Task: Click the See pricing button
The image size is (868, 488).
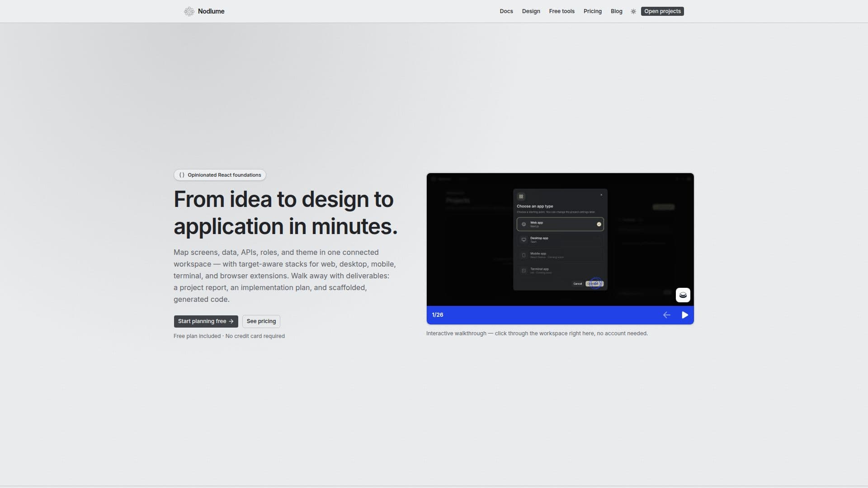Action: pos(261,321)
